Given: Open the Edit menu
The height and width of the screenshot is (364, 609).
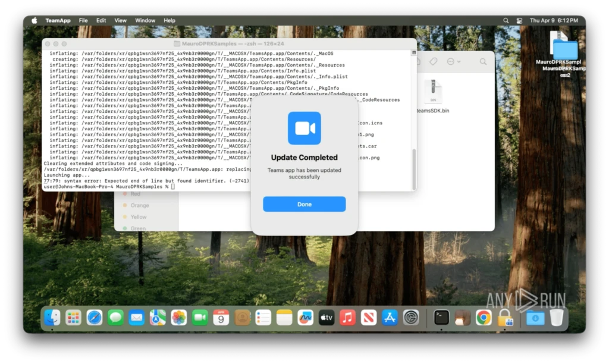Looking at the screenshot, I should coord(101,20).
